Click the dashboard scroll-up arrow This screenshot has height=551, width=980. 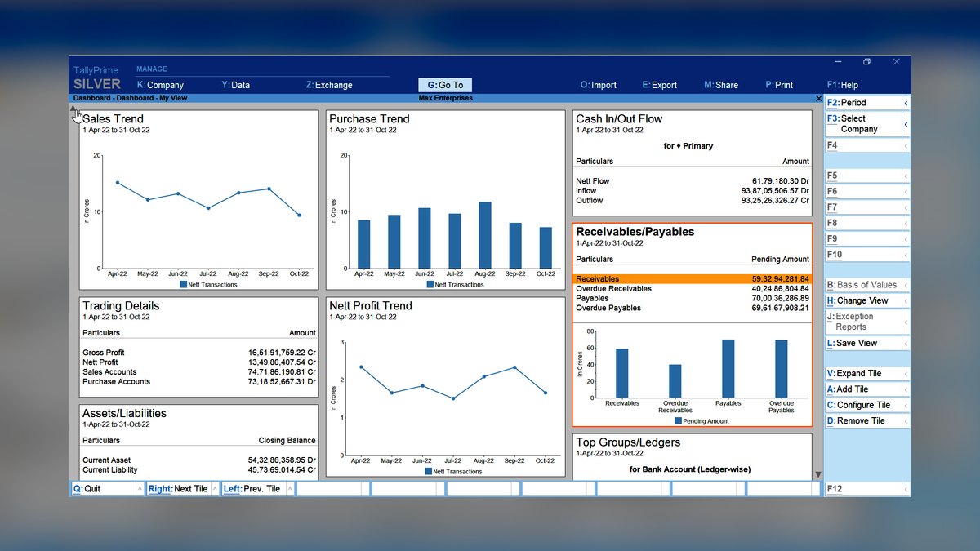point(73,109)
